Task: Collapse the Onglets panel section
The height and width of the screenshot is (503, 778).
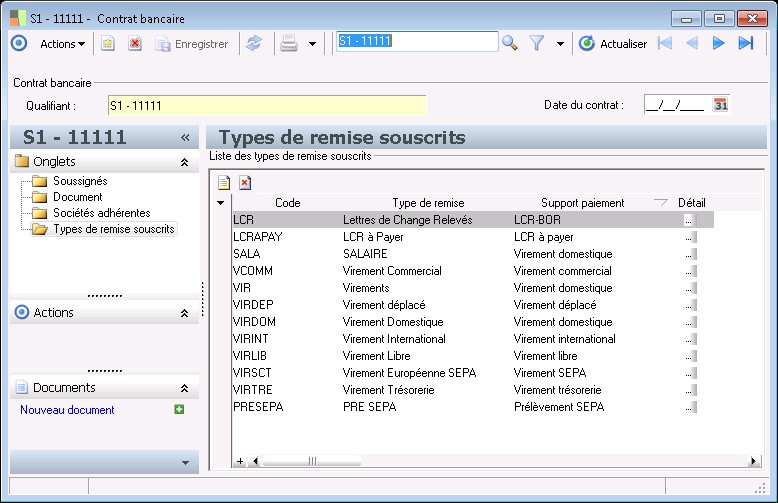Action: 184,162
